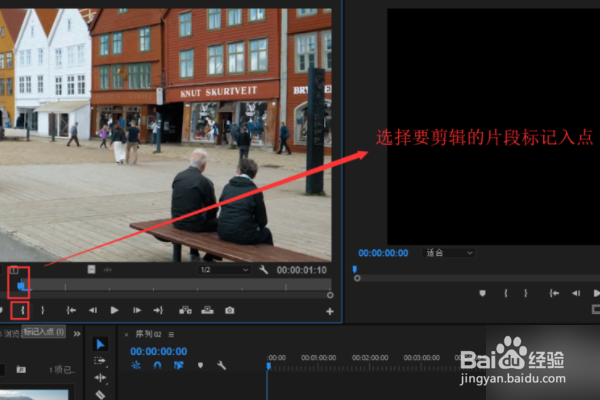Click Program monitor zoom scrollbar handle
Image resolution: width=600 pixels, height=400 pixels.
coord(357,278)
